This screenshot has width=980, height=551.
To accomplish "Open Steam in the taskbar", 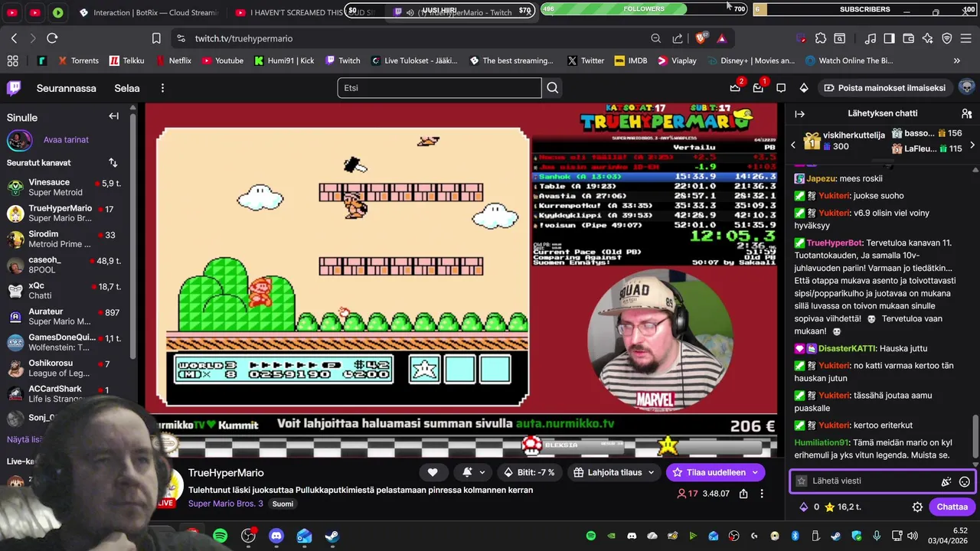I will click(332, 536).
